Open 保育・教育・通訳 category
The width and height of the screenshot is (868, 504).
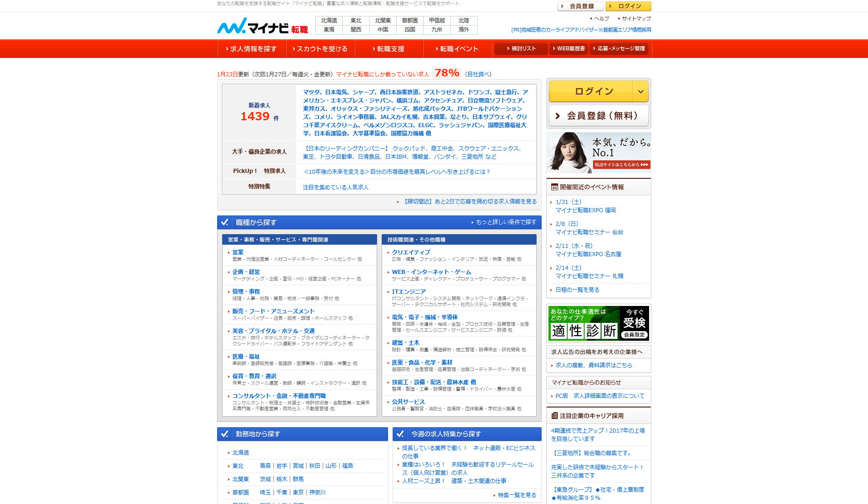254,376
